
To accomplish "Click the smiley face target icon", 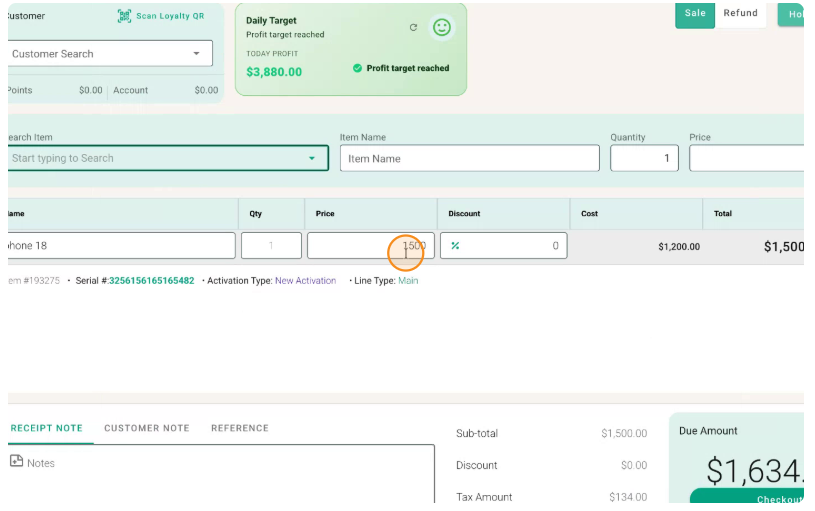I will (442, 27).
